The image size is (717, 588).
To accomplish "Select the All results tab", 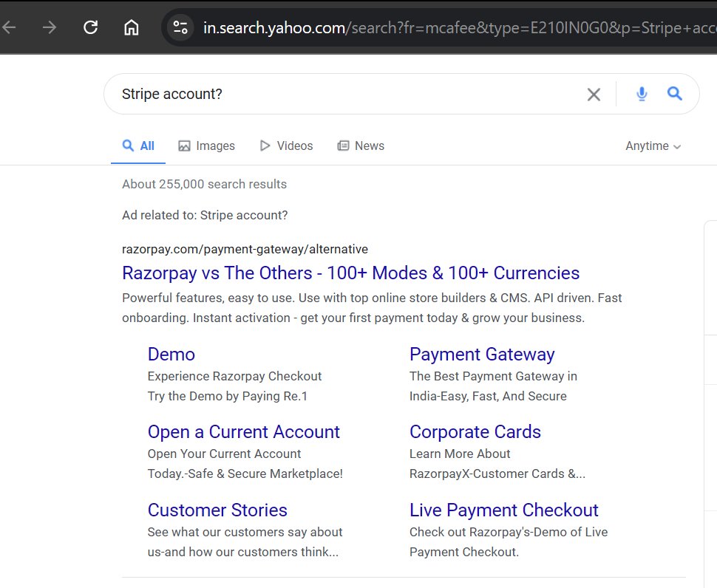I will (138, 146).
